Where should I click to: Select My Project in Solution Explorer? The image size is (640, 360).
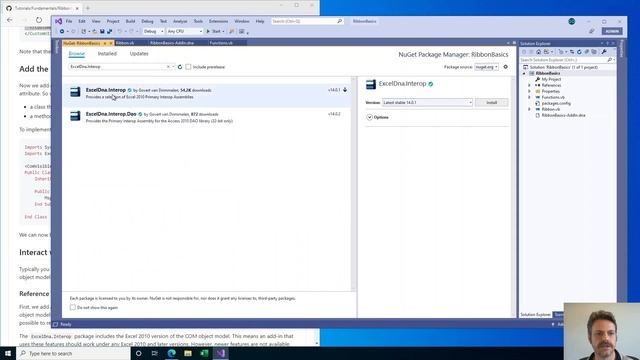tap(551, 79)
